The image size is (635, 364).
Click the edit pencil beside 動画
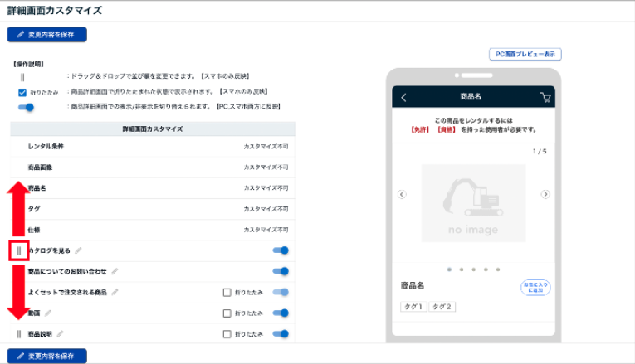coord(48,313)
